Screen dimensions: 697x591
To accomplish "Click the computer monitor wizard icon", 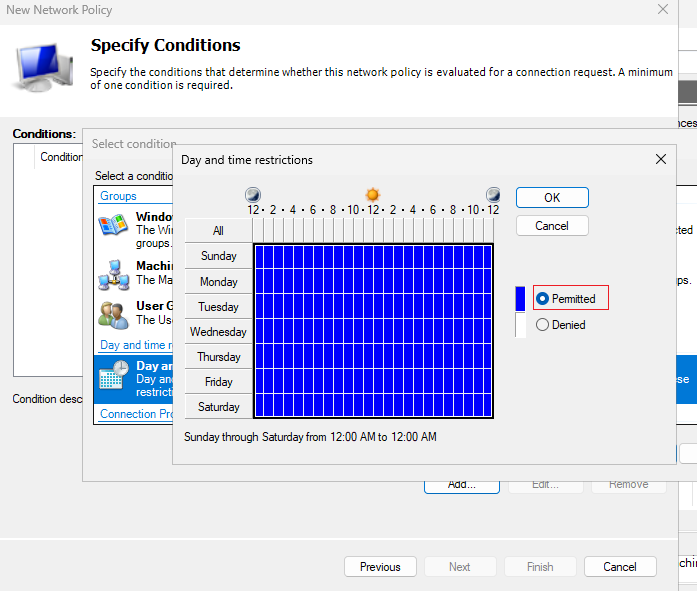I will tap(44, 68).
